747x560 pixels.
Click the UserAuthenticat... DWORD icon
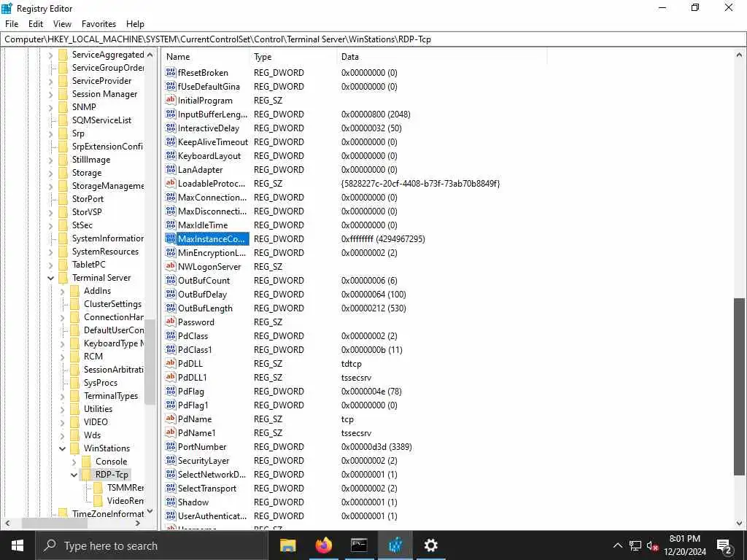click(171, 516)
